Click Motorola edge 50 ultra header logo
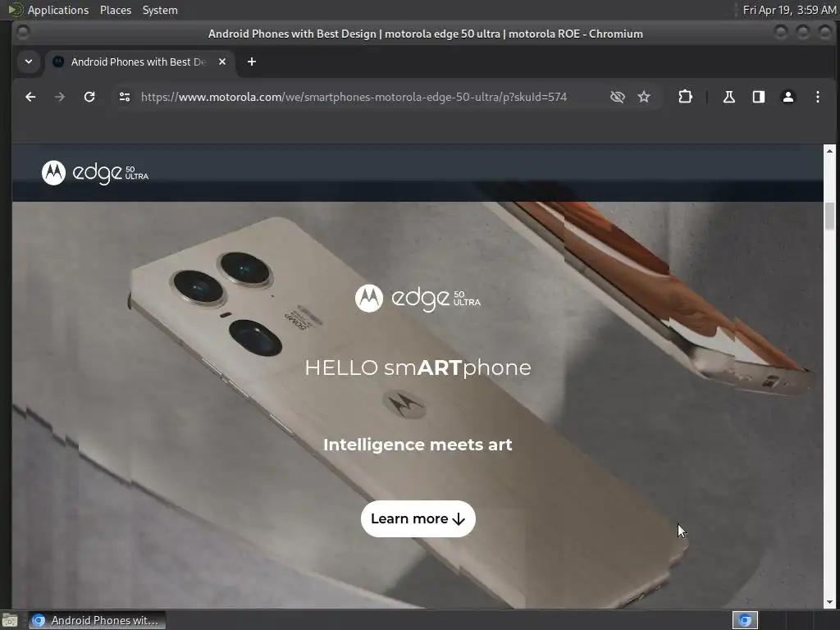 click(95, 172)
